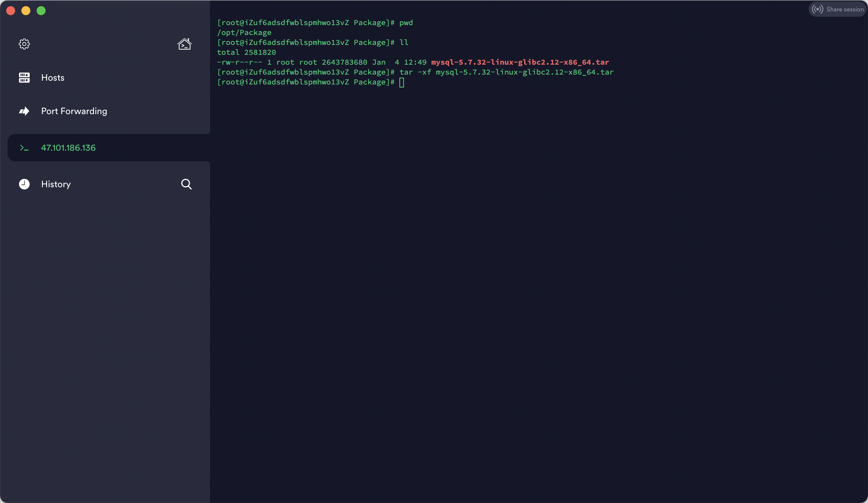Screen dimensions: 868x503
Task: Click the '-rw-r--r--' permissions text
Action: pos(240,62)
